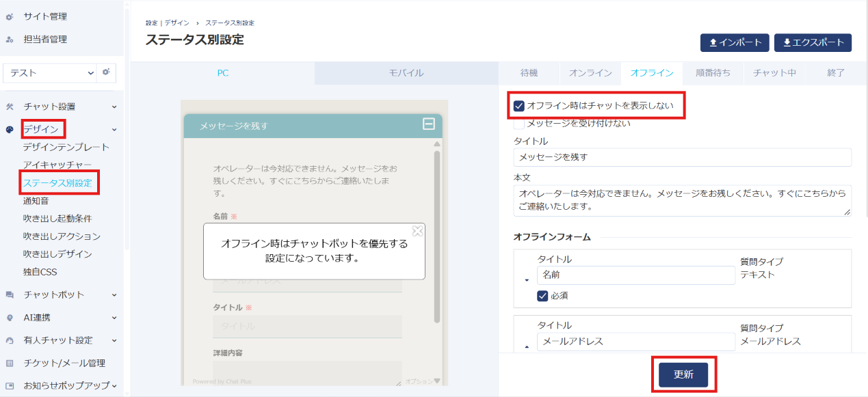Open サイト管理 from sidebar

point(45,16)
